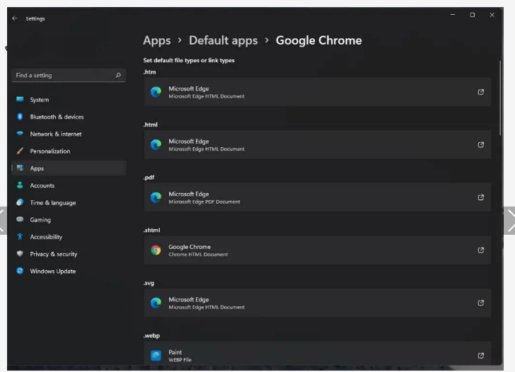The image size is (515, 372).
Task: Select Privacy & security
Action: (x=69, y=254)
